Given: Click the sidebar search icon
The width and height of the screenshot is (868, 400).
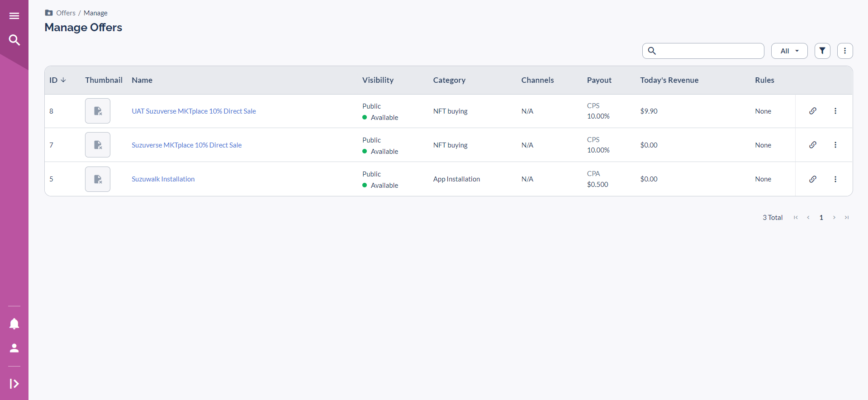Looking at the screenshot, I should 14,40.
